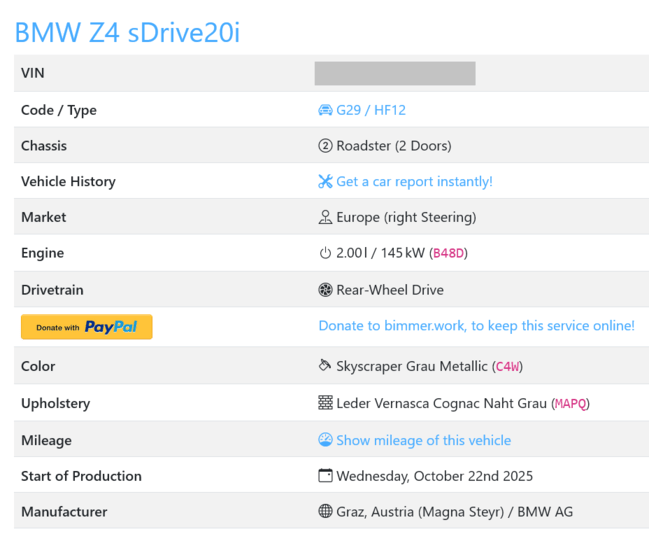Click the power icon in Engine row

[x=325, y=253]
